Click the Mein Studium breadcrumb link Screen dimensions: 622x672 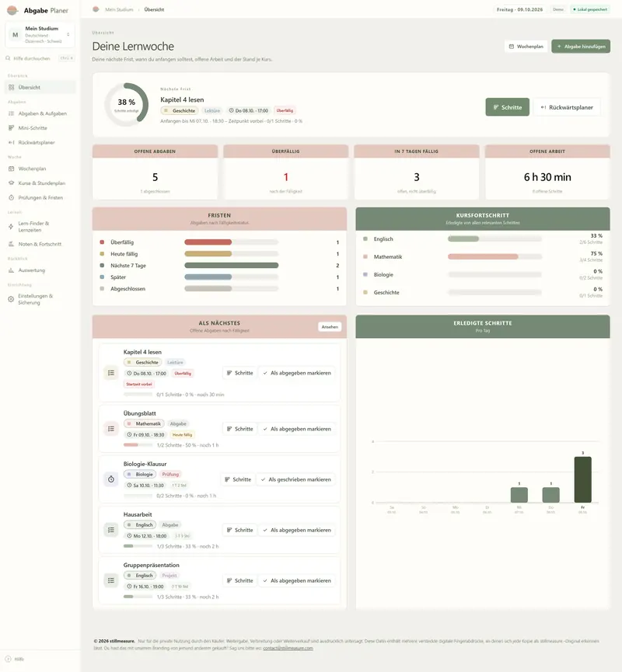click(119, 9)
